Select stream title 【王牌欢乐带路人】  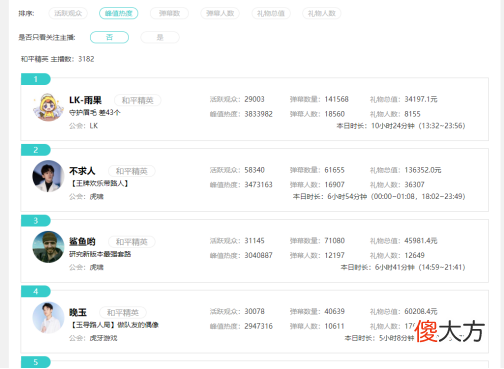(99, 183)
